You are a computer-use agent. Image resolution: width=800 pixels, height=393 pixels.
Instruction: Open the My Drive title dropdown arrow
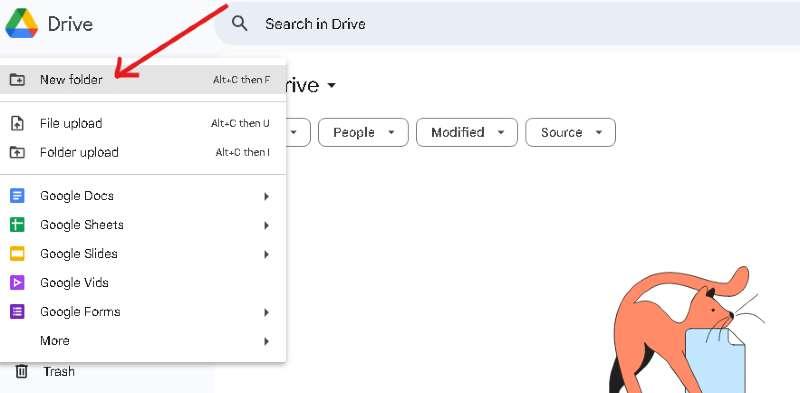tap(332, 85)
